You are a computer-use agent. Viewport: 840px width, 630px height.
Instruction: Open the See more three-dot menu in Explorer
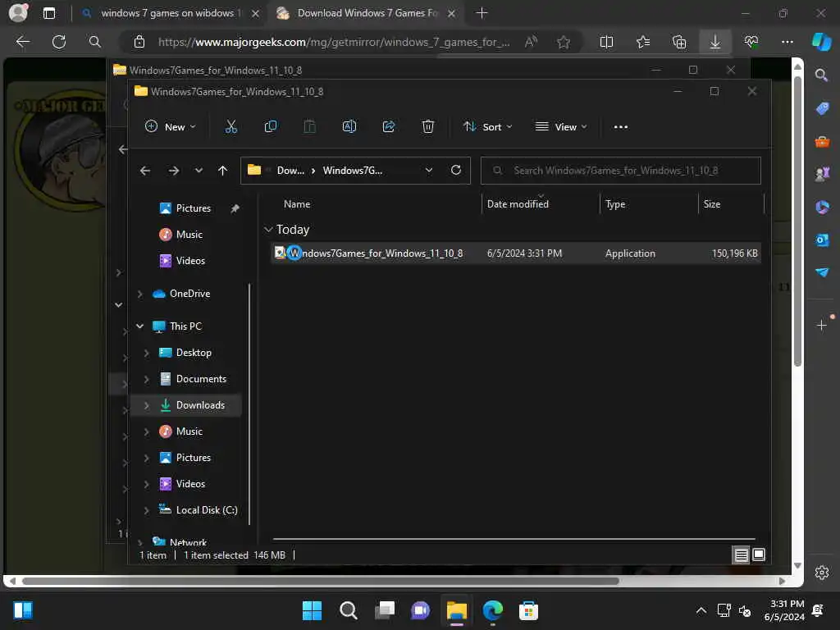(x=620, y=127)
